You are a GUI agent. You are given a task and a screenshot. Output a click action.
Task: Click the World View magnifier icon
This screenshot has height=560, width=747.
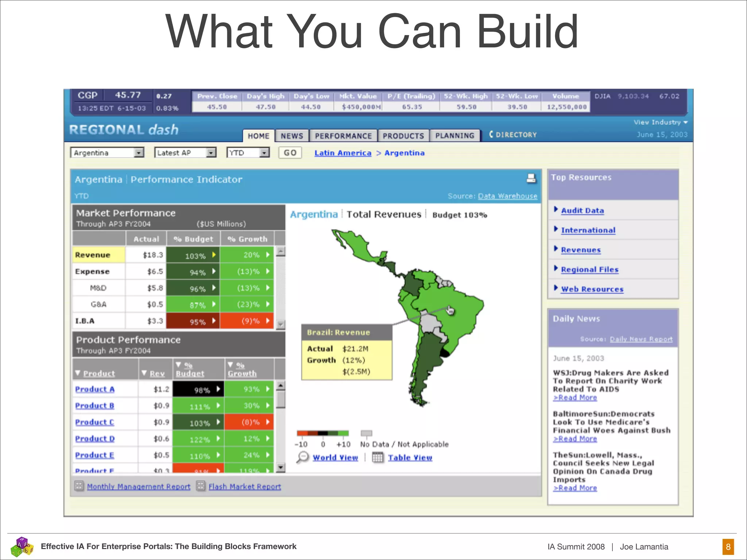302,457
